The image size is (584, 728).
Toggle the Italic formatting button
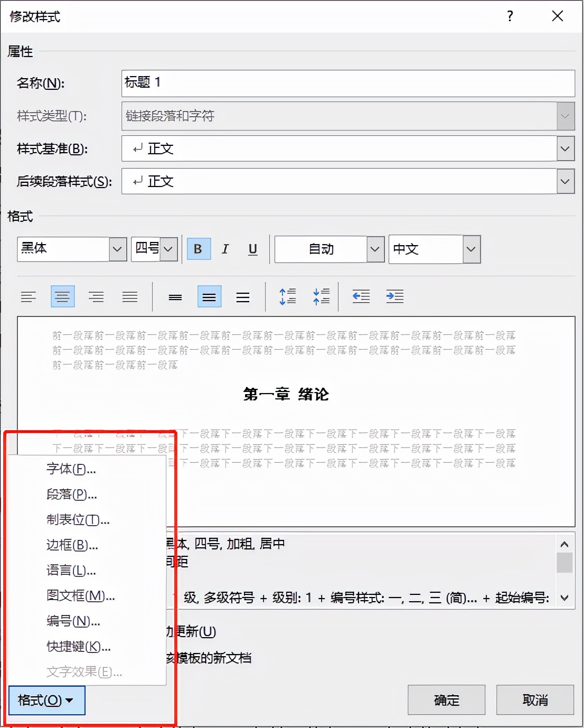click(x=225, y=249)
